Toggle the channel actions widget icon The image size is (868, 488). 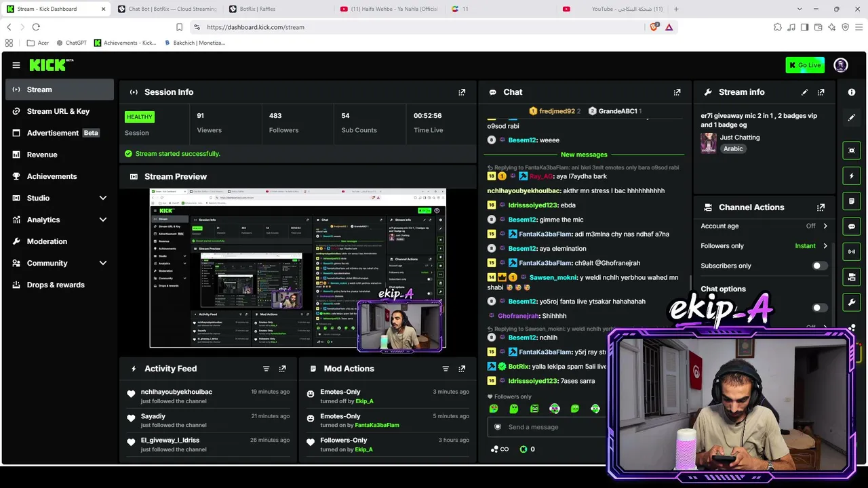(x=852, y=277)
